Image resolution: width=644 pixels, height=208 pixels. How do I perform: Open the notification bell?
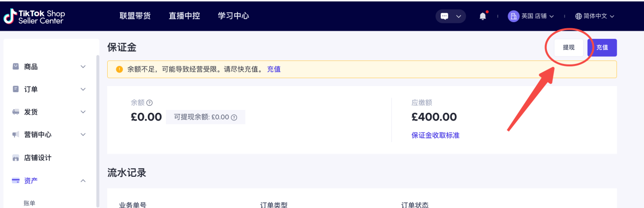pos(483,16)
